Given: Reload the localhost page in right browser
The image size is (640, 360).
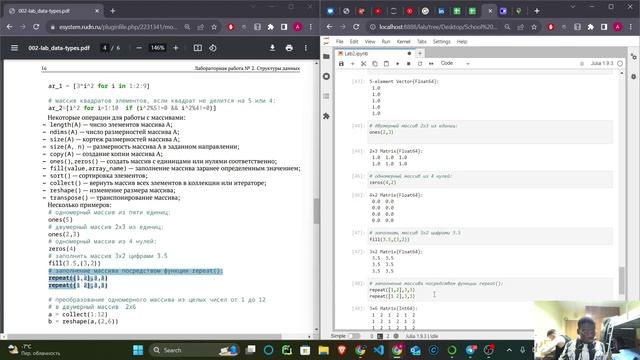Looking at the screenshot, I should pyautogui.click(x=356, y=27).
